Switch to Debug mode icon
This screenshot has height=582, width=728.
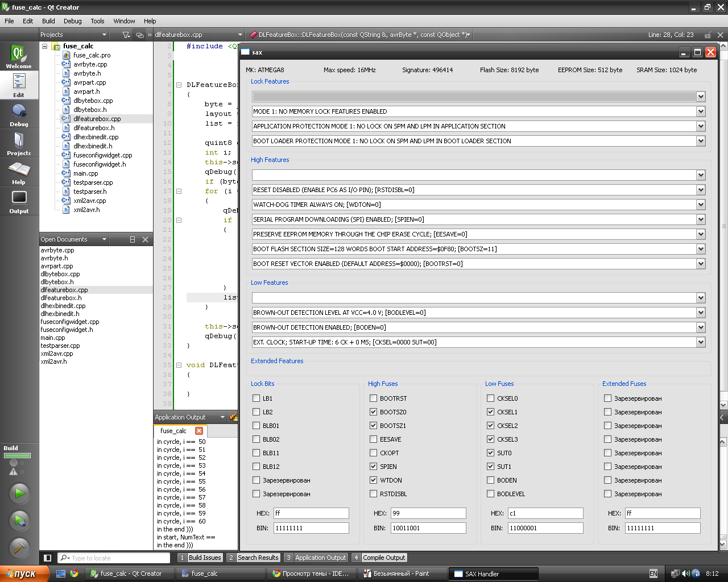pyautogui.click(x=19, y=114)
